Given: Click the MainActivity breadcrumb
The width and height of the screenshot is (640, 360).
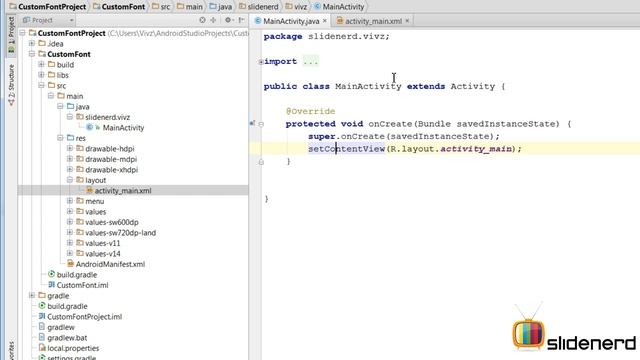Looking at the screenshot, I should (x=339, y=7).
